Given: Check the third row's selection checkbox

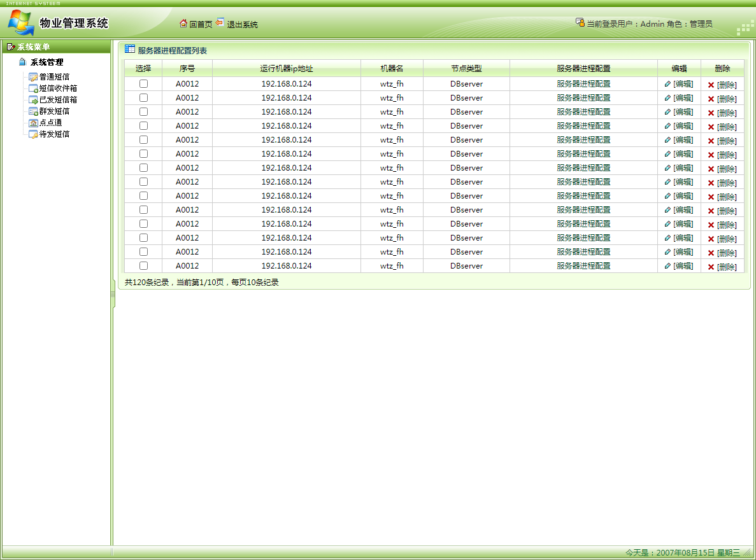Looking at the screenshot, I should click(x=144, y=112).
